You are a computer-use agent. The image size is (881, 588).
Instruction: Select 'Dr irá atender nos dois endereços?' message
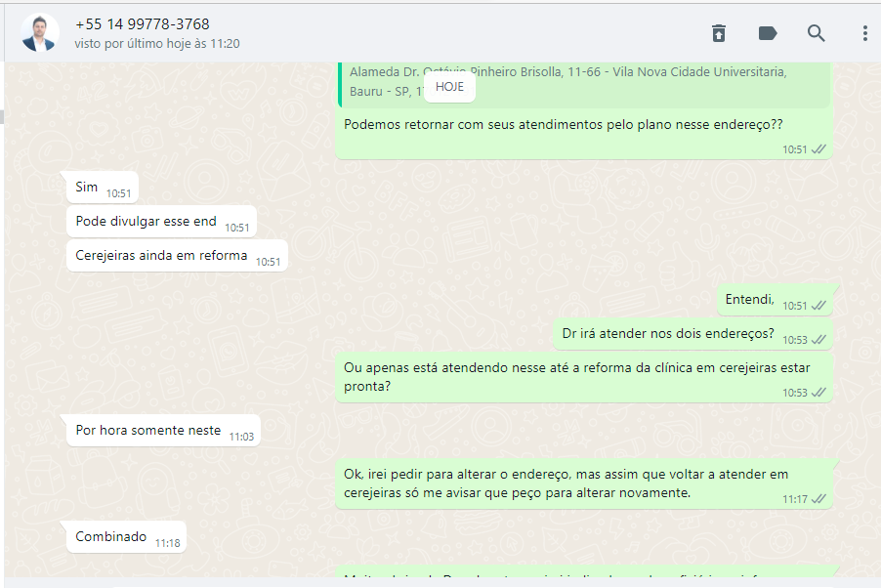tap(692, 334)
